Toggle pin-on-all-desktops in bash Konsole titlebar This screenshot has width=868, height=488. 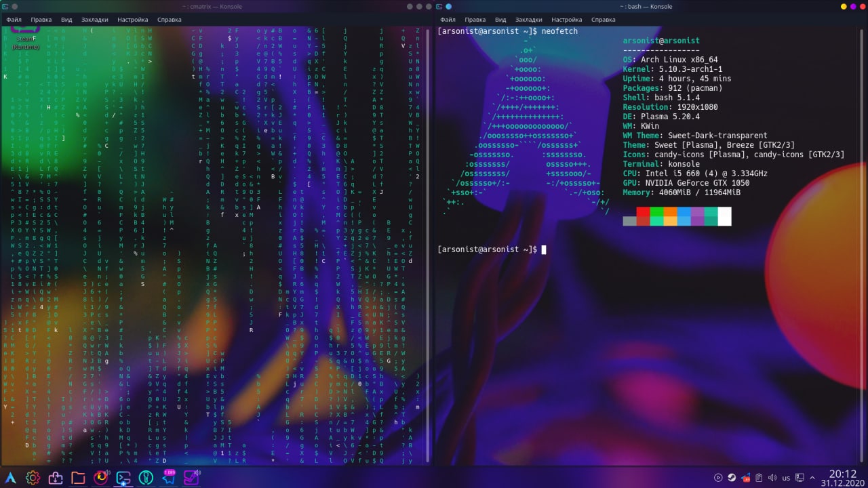click(x=448, y=6)
